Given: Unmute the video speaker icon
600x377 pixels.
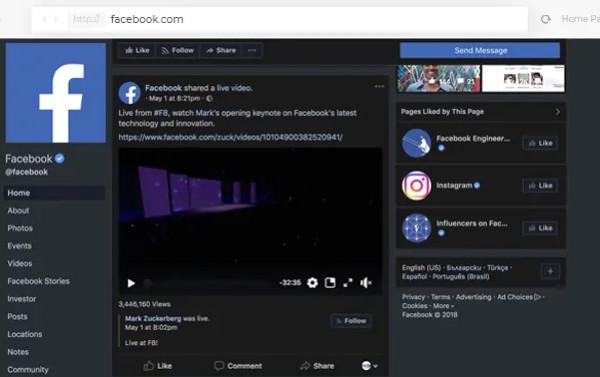Looking at the screenshot, I should click(x=366, y=283).
